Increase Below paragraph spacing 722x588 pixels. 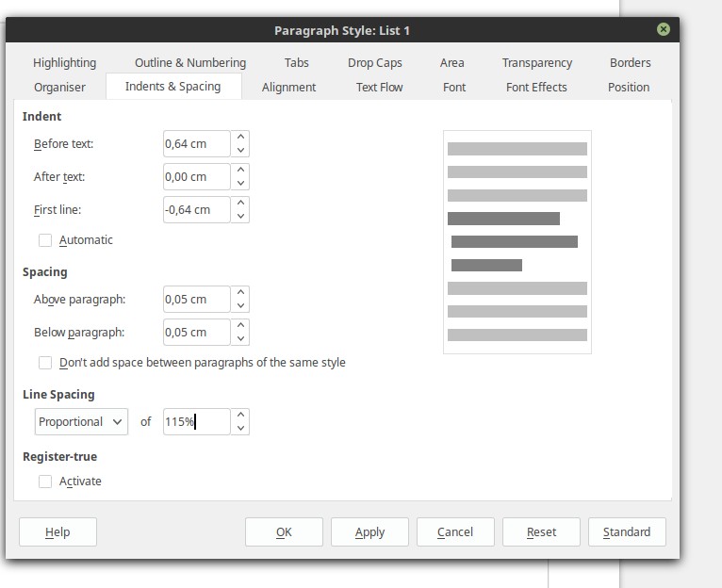click(240, 325)
